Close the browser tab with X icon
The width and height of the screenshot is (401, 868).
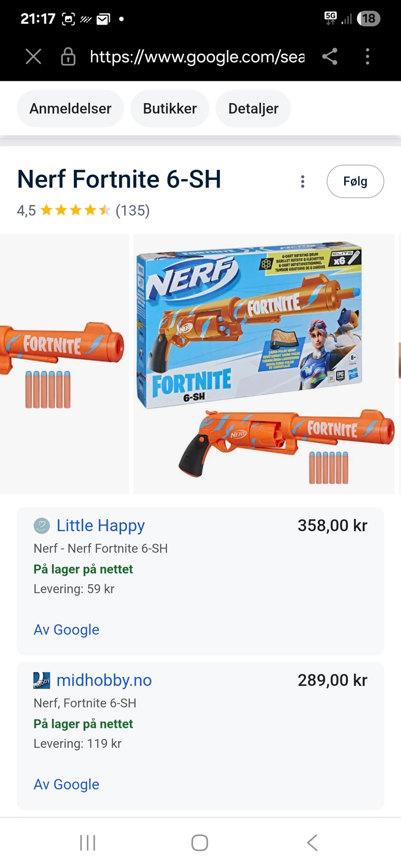[33, 56]
